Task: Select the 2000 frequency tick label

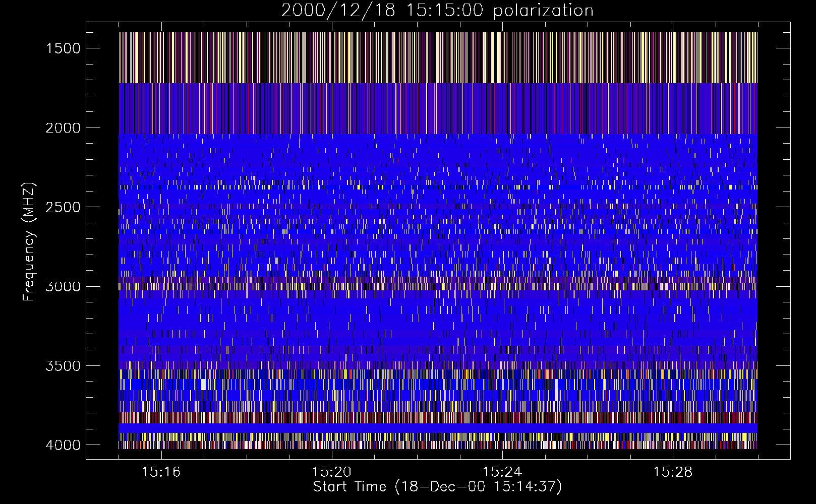Action: 63,128
